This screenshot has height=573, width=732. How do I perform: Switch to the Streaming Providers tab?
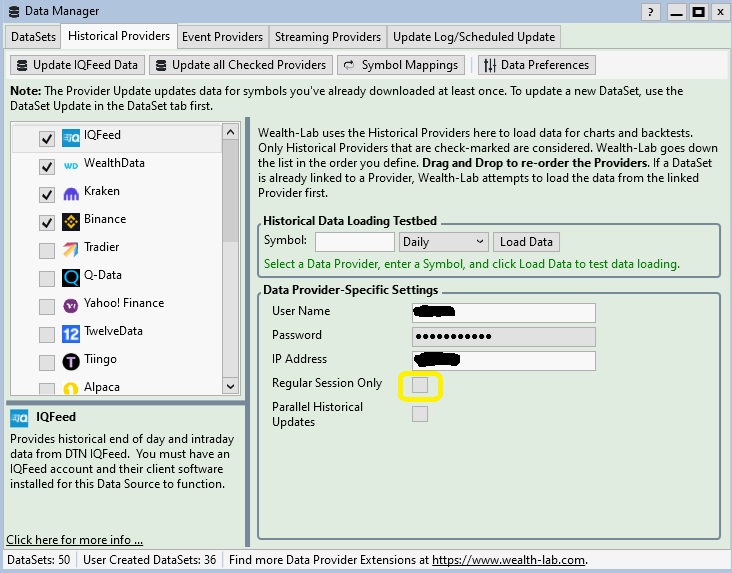(327, 37)
